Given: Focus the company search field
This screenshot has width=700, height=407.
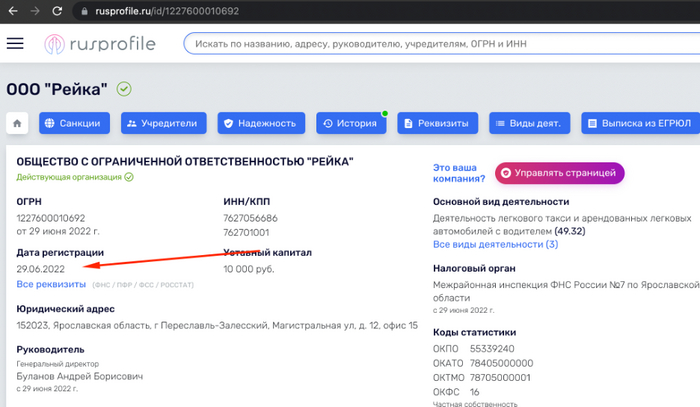Looking at the screenshot, I should tap(442, 44).
